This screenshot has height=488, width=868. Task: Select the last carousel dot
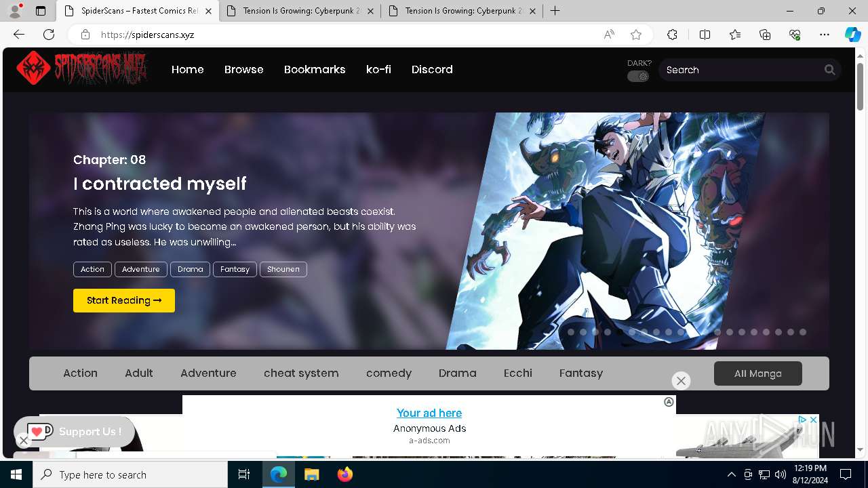[x=803, y=332]
